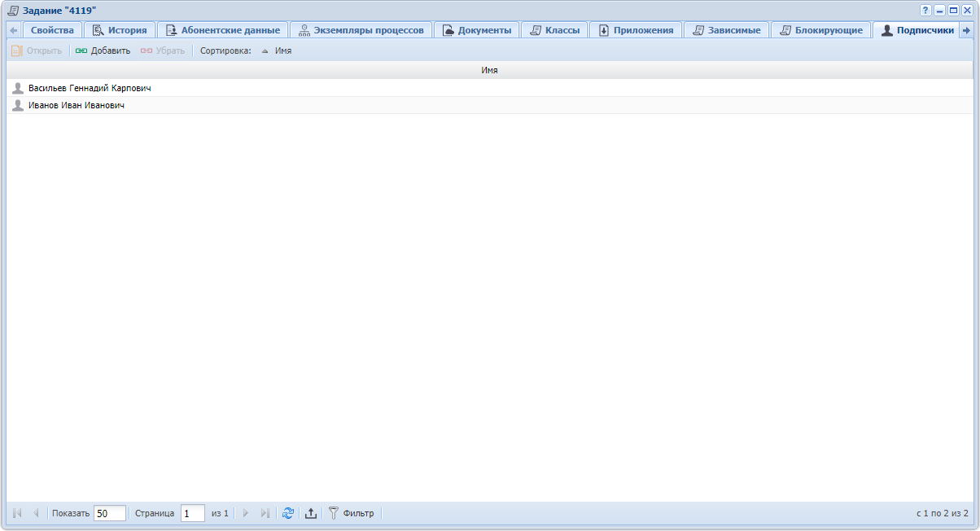Image resolution: width=980 pixels, height=531 pixels.
Task: Switch to the История tab
Action: 120,30
